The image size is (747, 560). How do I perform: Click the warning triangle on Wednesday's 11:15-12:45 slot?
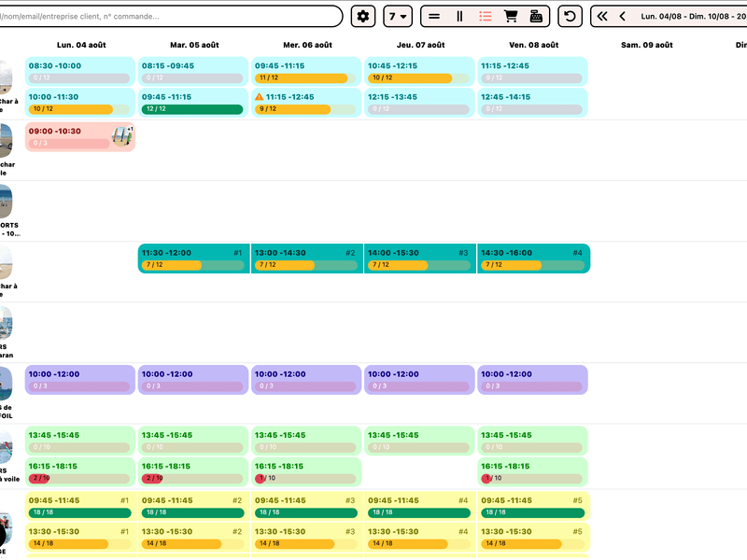(x=260, y=94)
